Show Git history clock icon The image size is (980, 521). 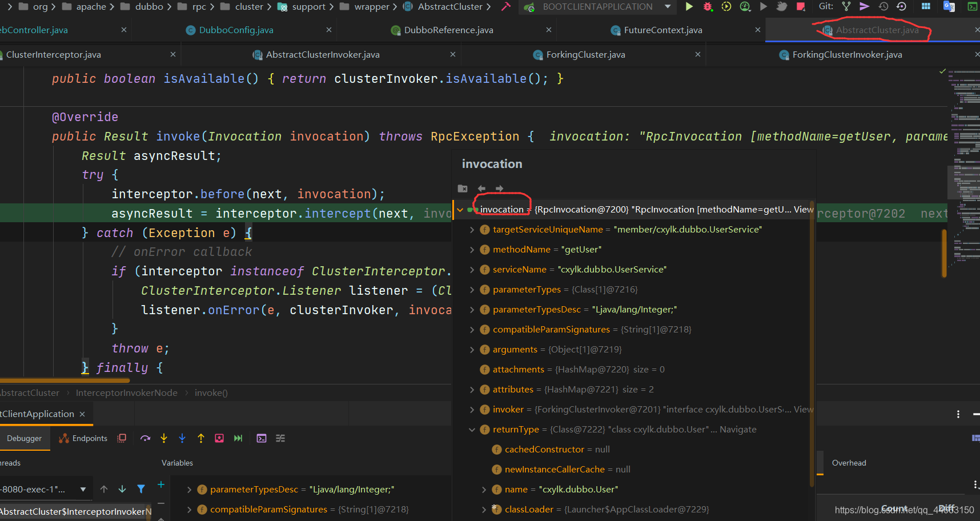point(883,7)
